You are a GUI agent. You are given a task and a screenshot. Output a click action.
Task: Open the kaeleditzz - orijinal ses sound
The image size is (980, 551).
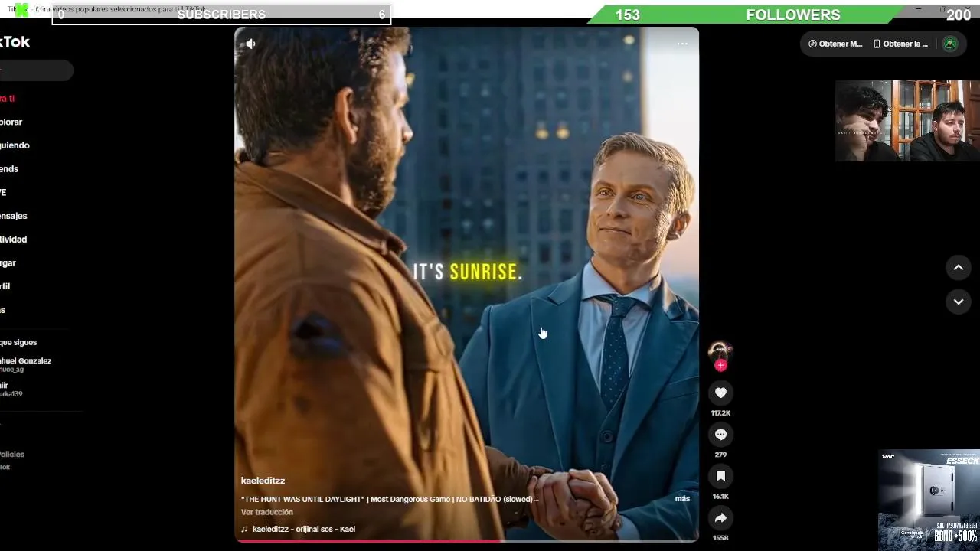304,529
